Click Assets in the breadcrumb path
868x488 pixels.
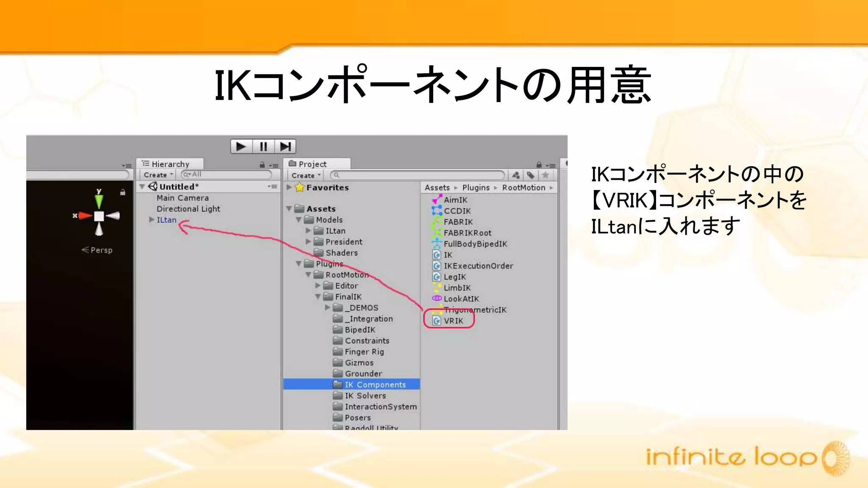pos(437,187)
